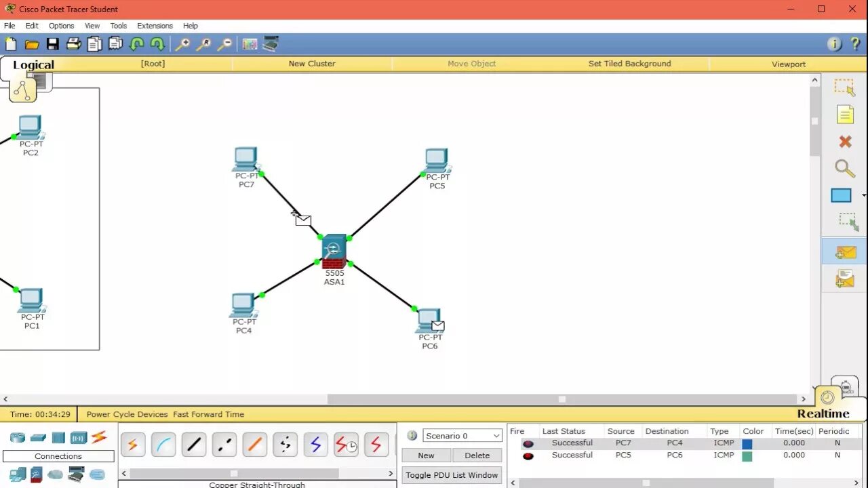This screenshot has width=868, height=488.
Task: Create a new file from the toolbar
Action: tap(11, 44)
